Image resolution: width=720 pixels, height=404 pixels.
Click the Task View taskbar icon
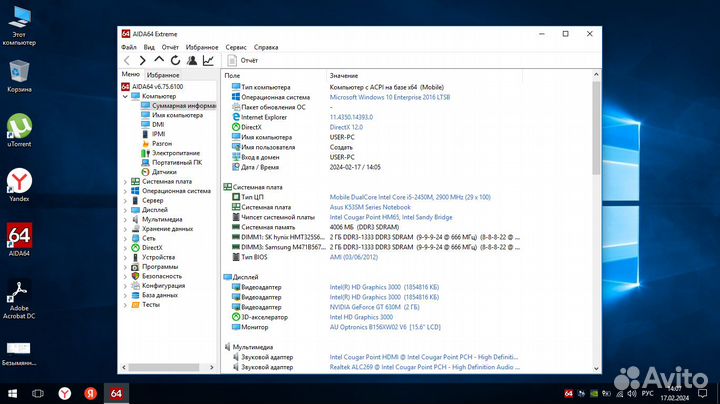point(38,393)
